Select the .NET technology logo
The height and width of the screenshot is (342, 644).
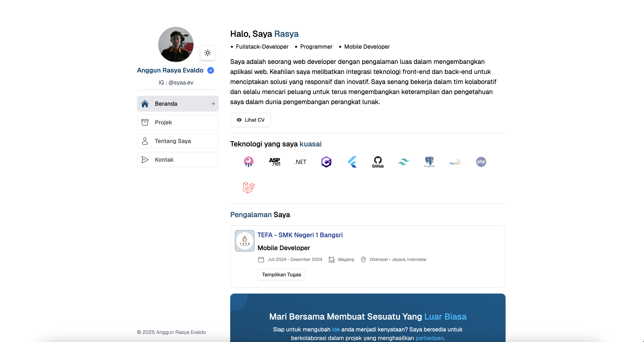300,162
